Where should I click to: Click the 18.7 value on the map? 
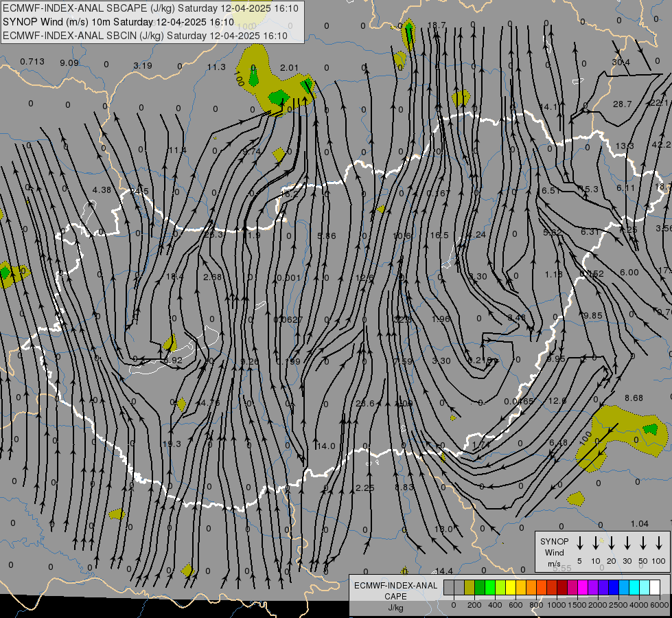[x=437, y=25]
